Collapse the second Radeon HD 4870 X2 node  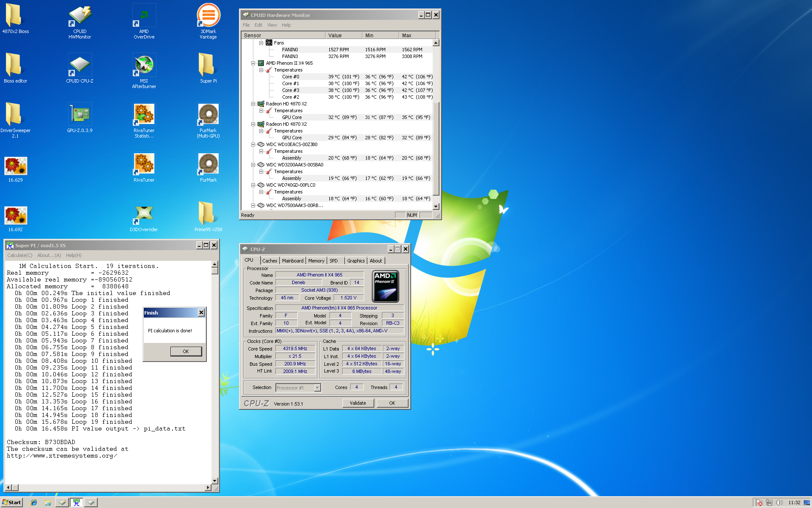coord(253,124)
